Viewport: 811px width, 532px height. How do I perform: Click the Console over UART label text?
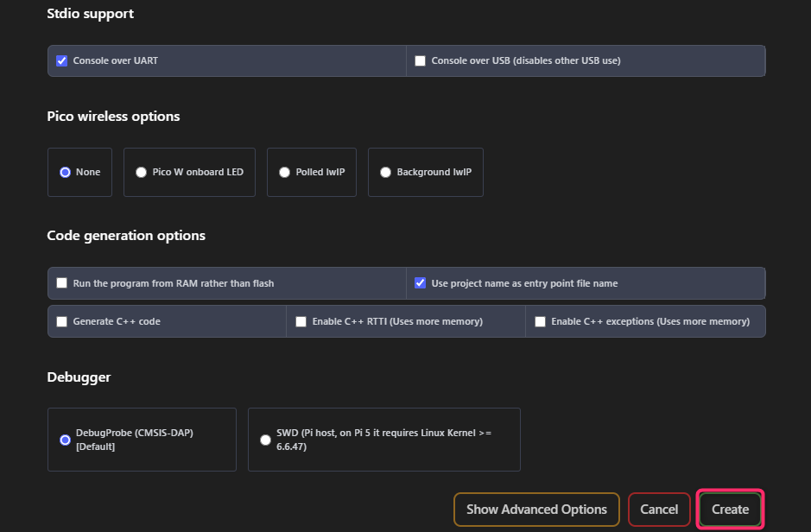pyautogui.click(x=116, y=60)
